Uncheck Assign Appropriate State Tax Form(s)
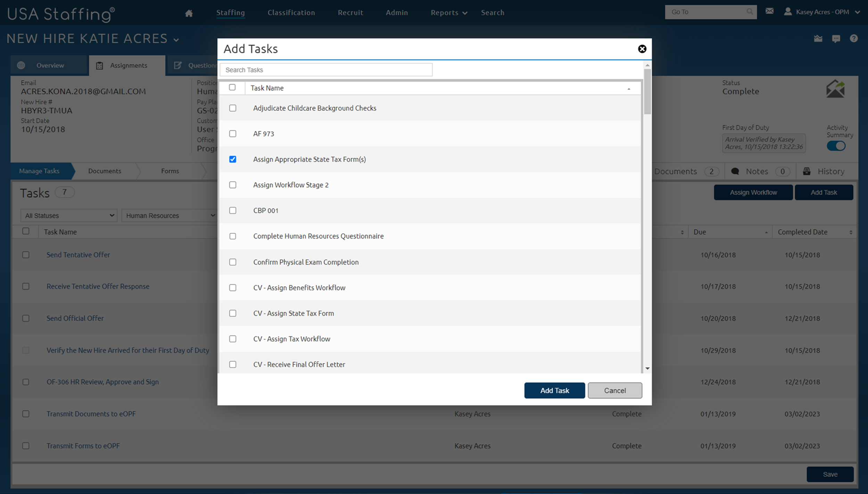The width and height of the screenshot is (868, 494). [x=233, y=159]
